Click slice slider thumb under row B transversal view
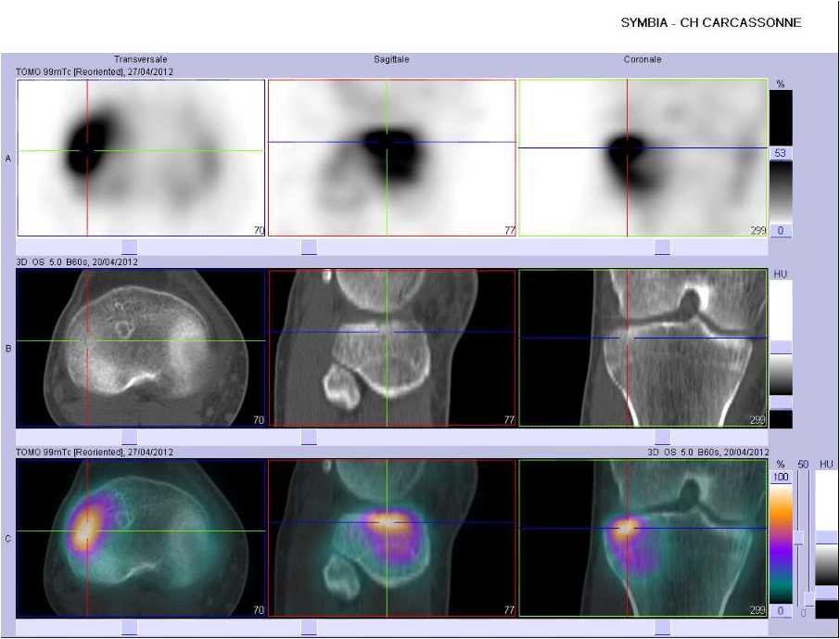This screenshot has width=840, height=639. tap(130, 437)
